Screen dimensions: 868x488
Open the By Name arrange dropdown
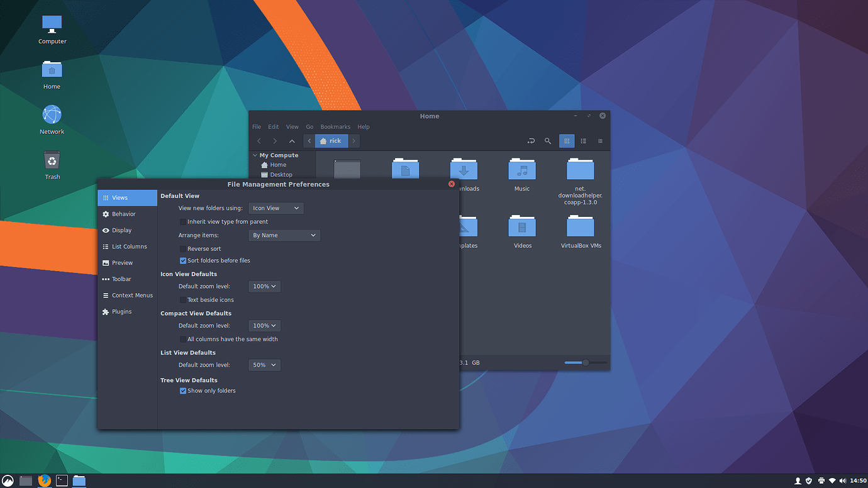(284, 235)
